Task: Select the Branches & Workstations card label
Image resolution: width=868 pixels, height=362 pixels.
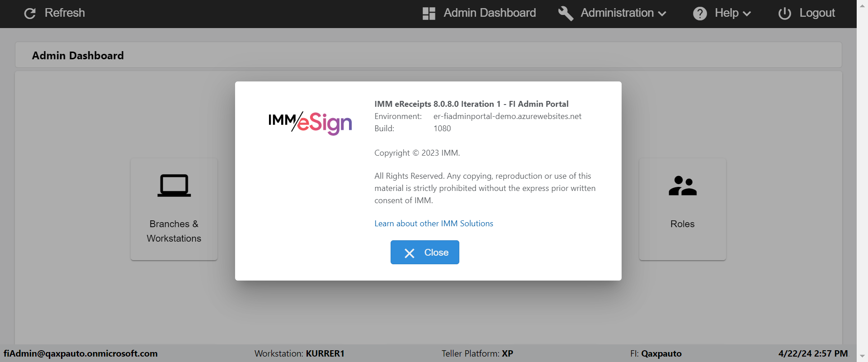Action: [174, 231]
